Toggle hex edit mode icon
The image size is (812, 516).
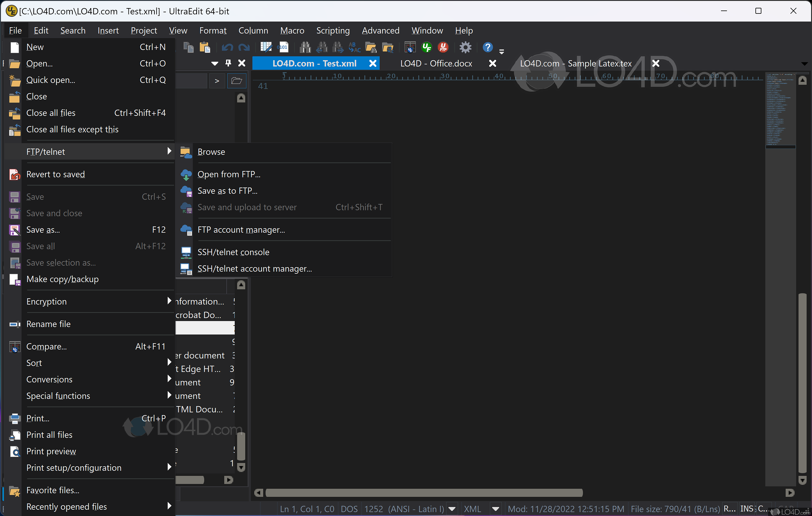tap(283, 47)
